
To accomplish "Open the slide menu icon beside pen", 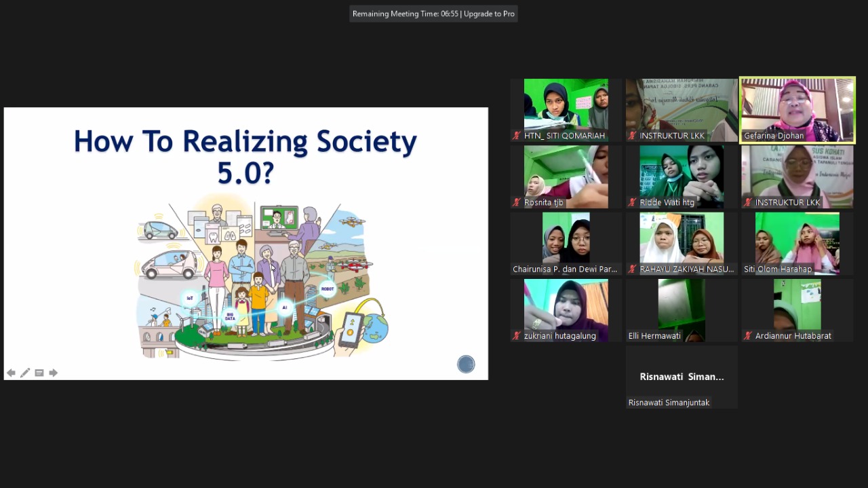I will pos(39,373).
